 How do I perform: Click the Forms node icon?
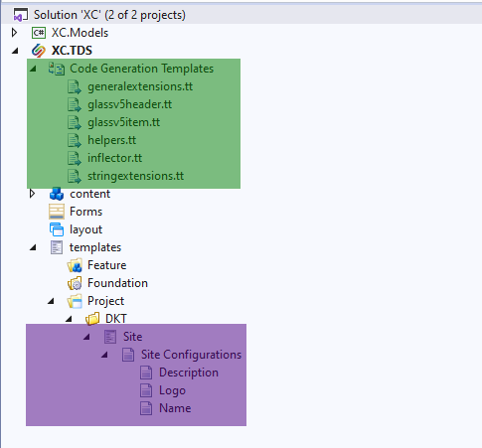(57, 212)
